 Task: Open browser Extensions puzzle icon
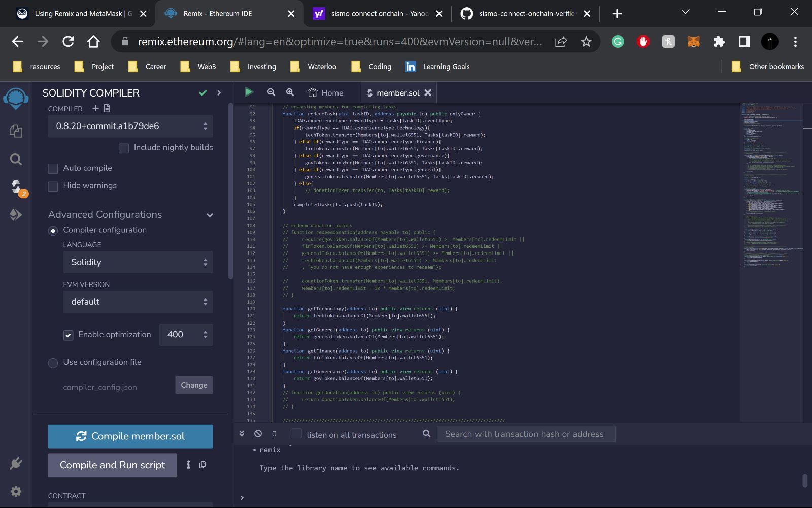click(x=719, y=42)
